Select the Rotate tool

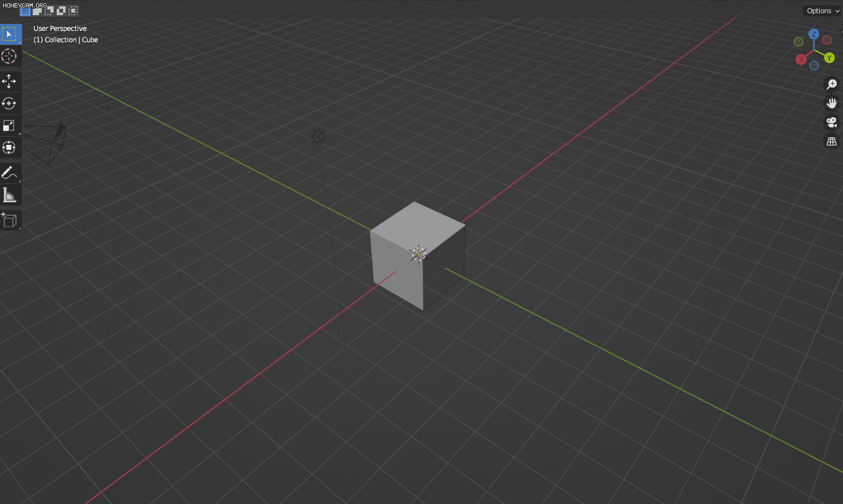coord(10,103)
